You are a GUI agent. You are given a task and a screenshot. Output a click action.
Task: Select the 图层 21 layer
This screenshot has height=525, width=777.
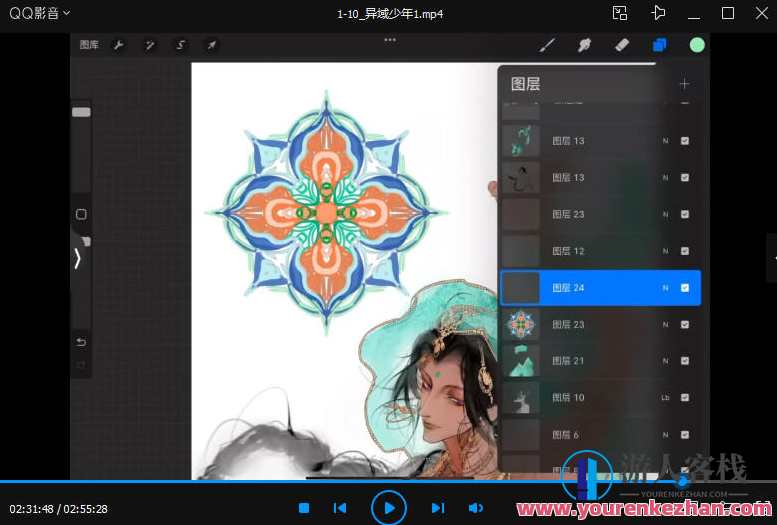coord(600,360)
